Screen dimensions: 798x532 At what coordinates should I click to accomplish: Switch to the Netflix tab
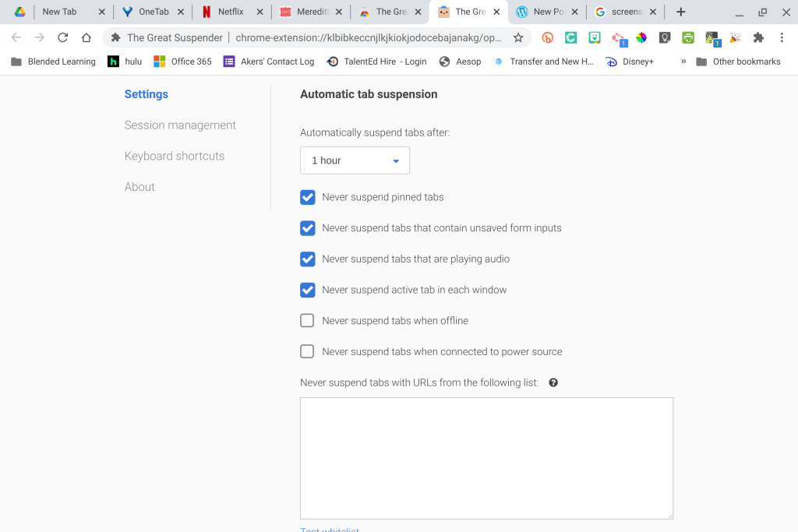[x=231, y=12]
